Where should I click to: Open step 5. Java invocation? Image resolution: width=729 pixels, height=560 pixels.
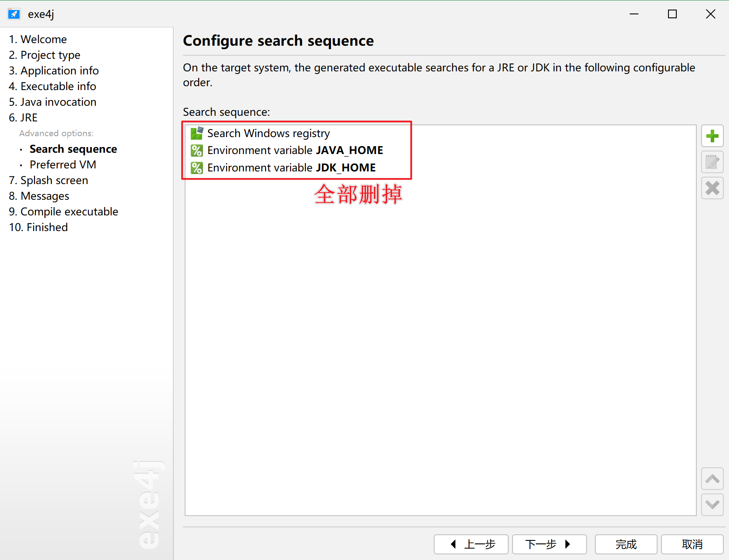pos(53,102)
